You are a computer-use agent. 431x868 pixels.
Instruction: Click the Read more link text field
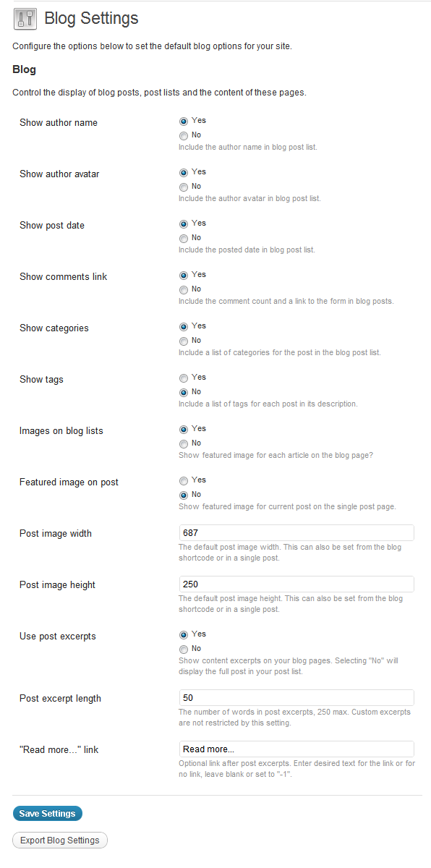(x=296, y=749)
